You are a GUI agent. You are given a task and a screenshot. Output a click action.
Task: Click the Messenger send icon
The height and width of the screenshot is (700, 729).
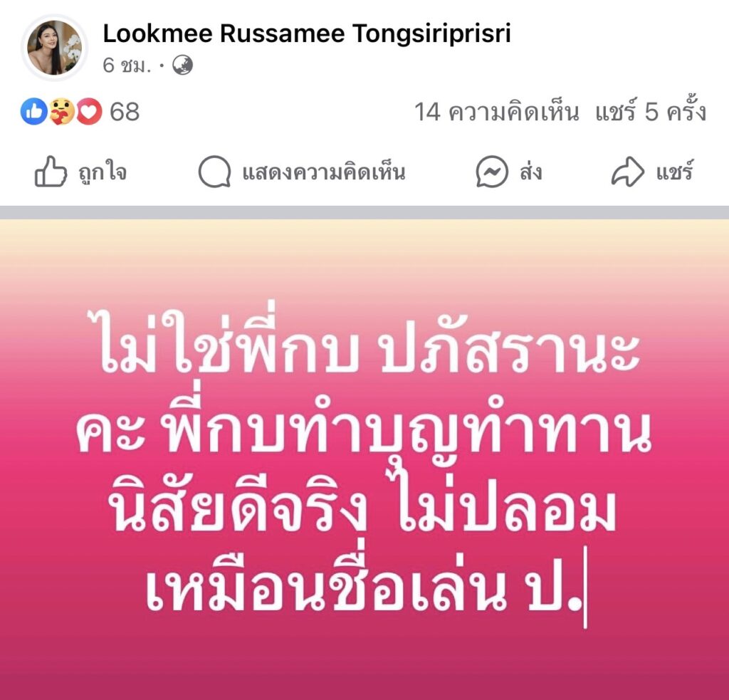point(492,172)
